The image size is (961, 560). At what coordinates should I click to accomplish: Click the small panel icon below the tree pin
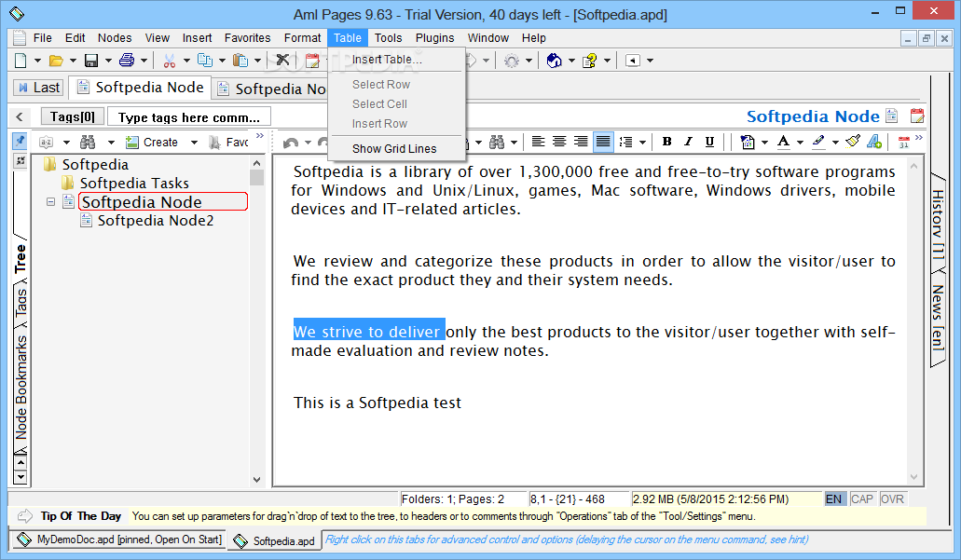tap(21, 160)
